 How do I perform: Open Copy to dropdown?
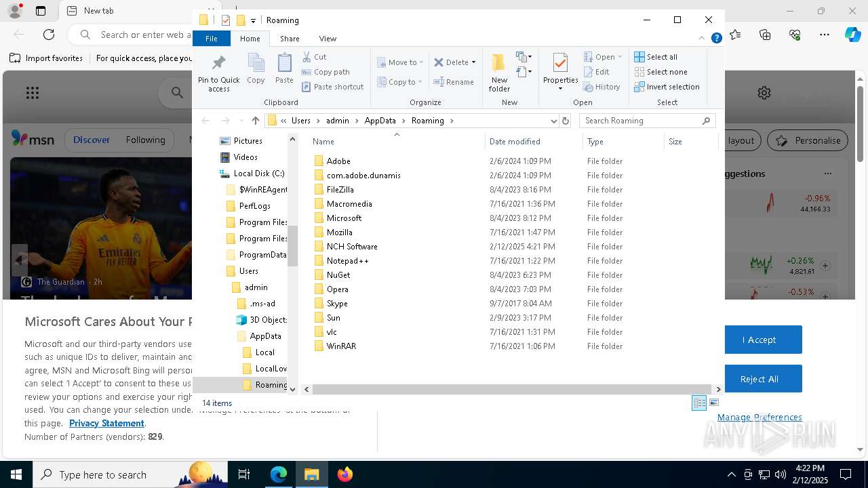click(x=400, y=82)
